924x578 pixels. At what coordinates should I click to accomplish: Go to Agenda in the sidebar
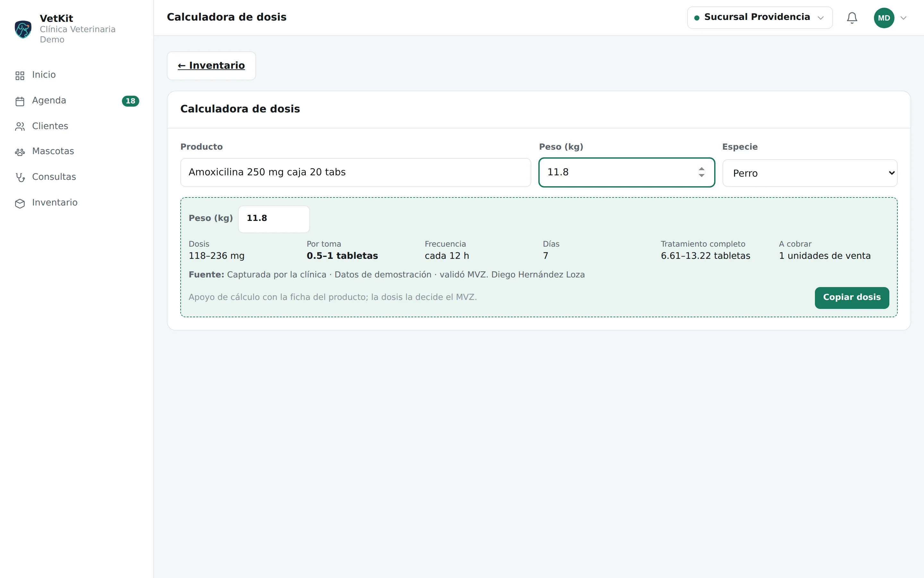(x=77, y=101)
